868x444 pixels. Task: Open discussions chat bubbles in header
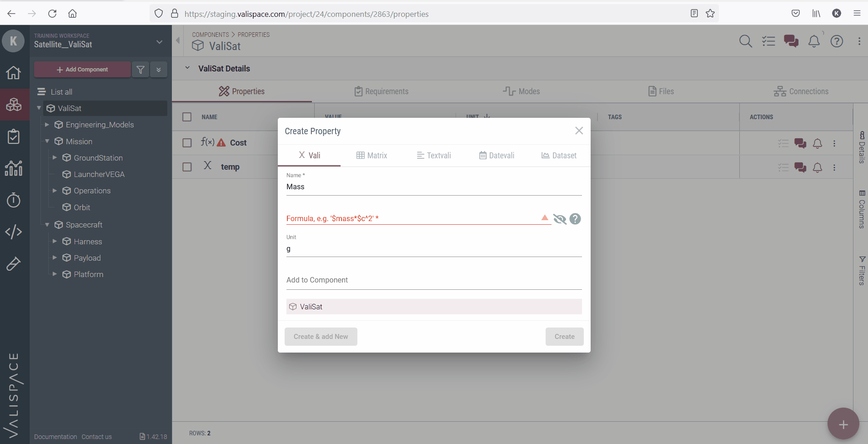pyautogui.click(x=791, y=41)
